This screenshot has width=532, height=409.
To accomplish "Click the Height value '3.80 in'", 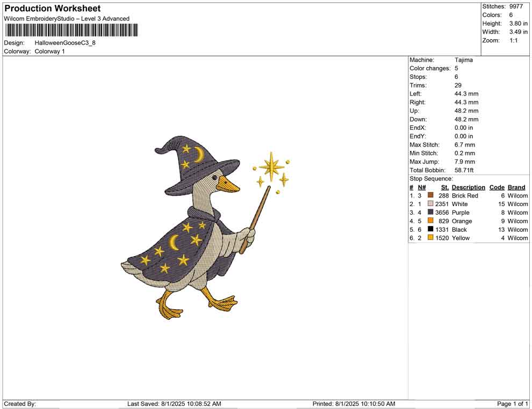I will tap(519, 24).
